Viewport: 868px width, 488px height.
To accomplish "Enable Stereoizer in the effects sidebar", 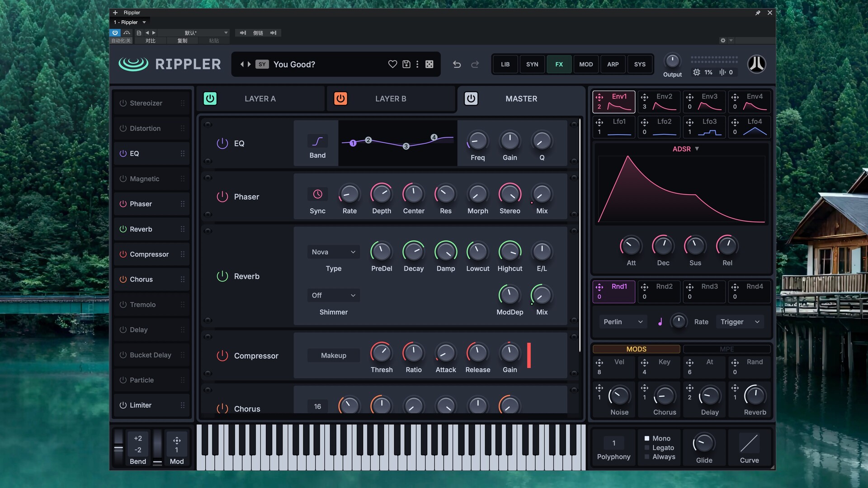I will coord(123,103).
